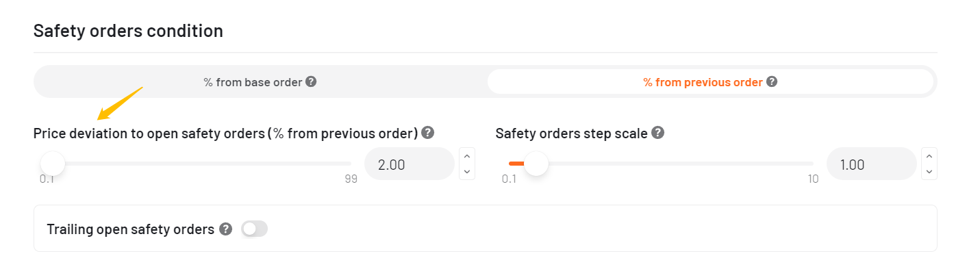Click the middle of the price deviation slider track

(195, 164)
